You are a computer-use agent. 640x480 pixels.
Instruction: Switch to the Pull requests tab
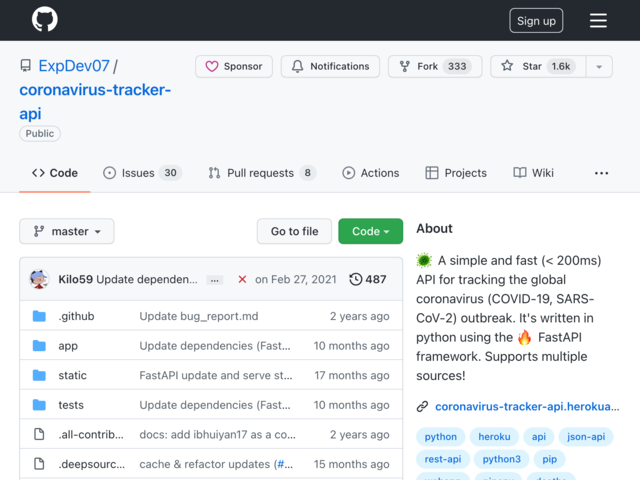tap(262, 173)
